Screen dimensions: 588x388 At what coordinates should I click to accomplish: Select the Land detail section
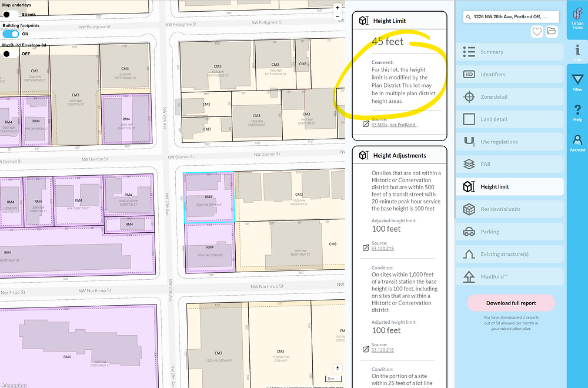pos(510,119)
